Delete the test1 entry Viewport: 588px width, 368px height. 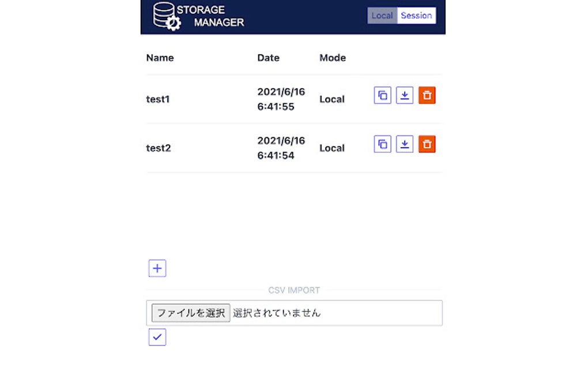[427, 95]
